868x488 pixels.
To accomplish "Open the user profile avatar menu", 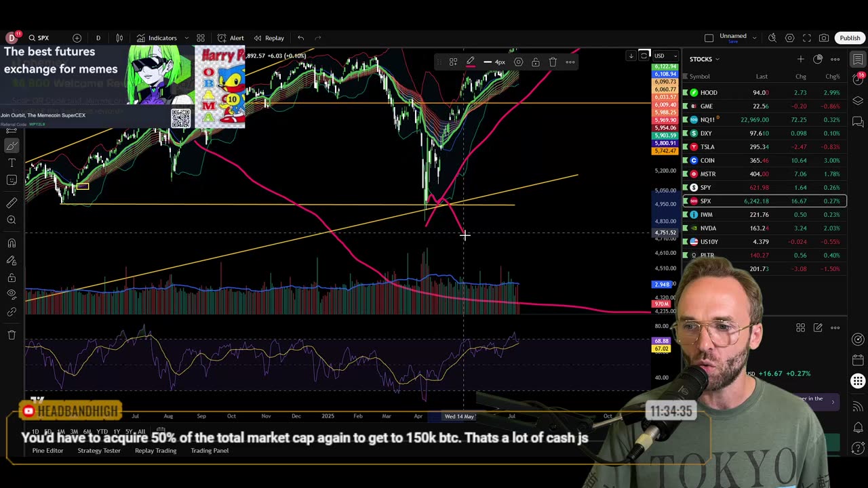I will (12, 38).
